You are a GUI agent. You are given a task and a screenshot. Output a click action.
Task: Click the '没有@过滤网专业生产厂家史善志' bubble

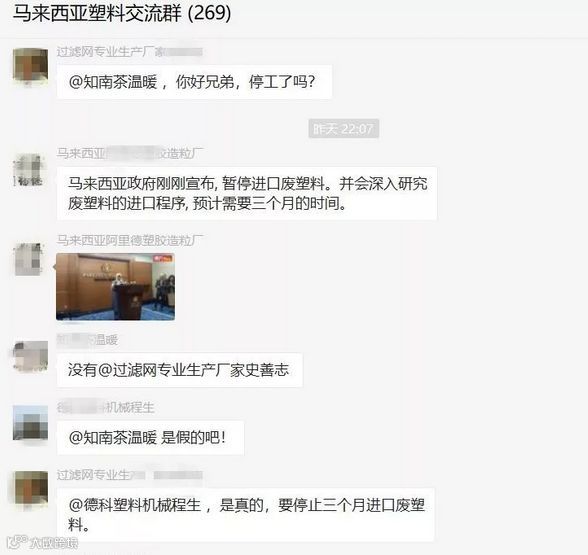point(180,370)
